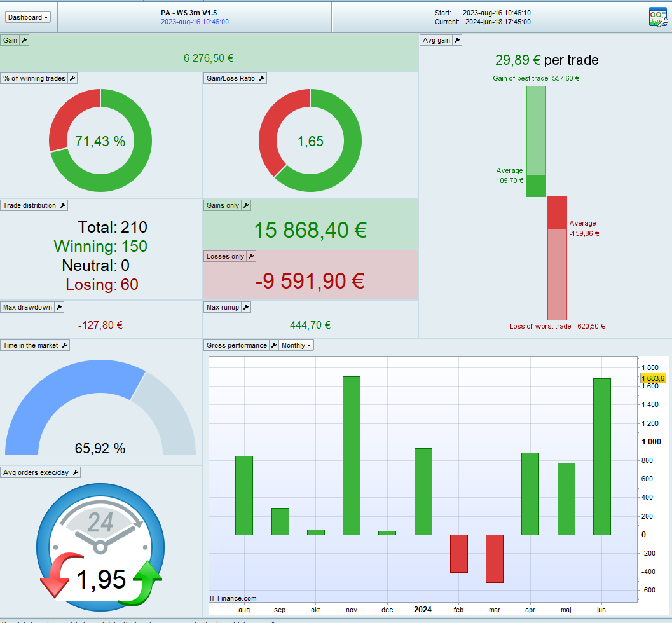Click the green average gain bar
Screen dimensions: 672x623
pos(536,186)
